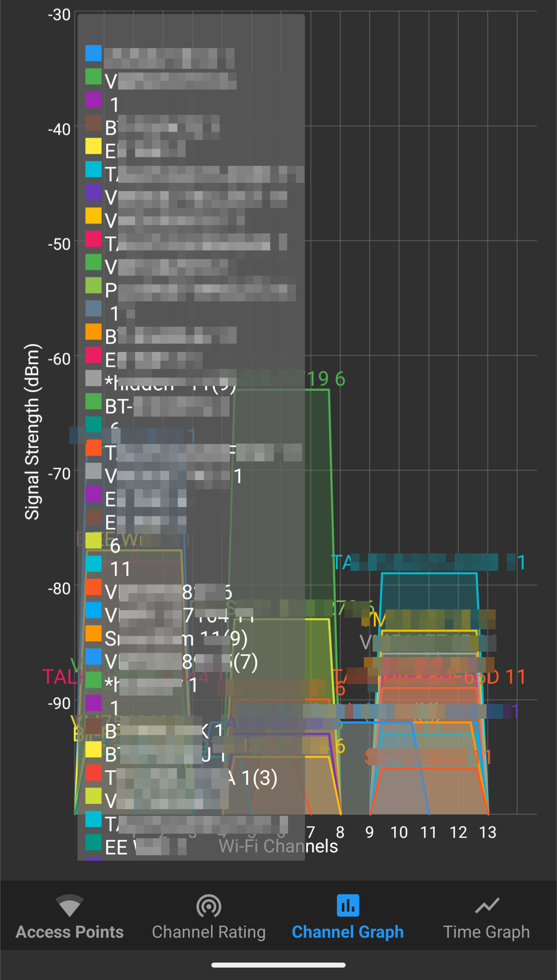Click the 'Wi-Fi Channels' axis label

click(x=278, y=846)
